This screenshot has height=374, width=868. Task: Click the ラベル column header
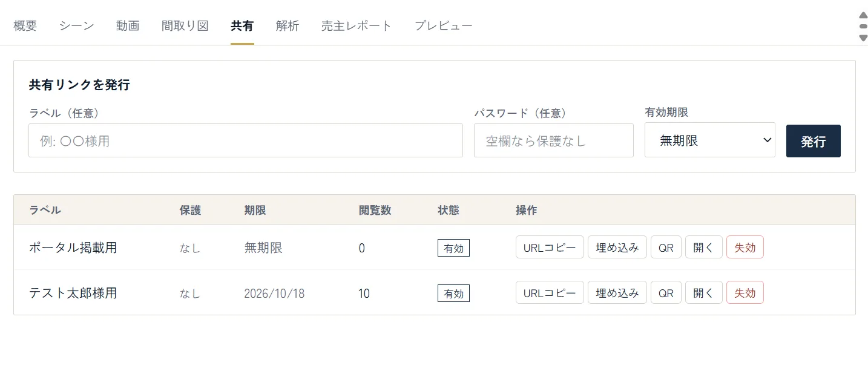45,210
